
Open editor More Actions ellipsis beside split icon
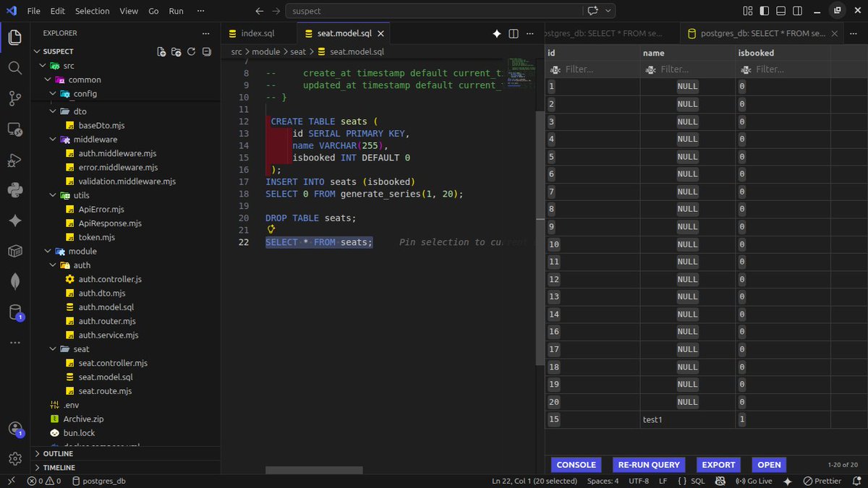530,34
